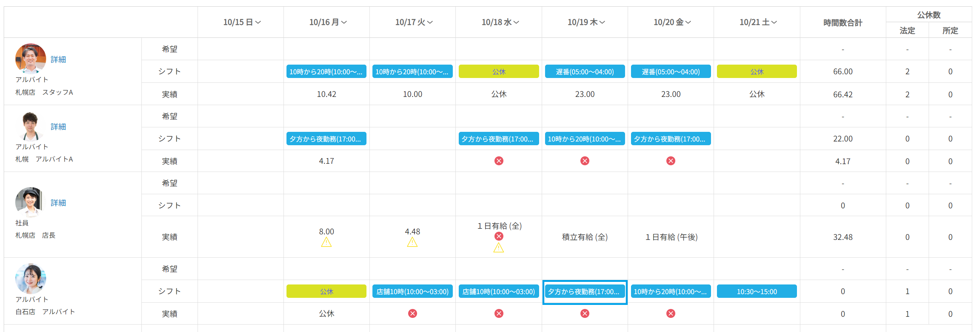The image size is (980, 332).
Task: Click red error icon for 白石店 on 10/20
Action: [x=670, y=313]
